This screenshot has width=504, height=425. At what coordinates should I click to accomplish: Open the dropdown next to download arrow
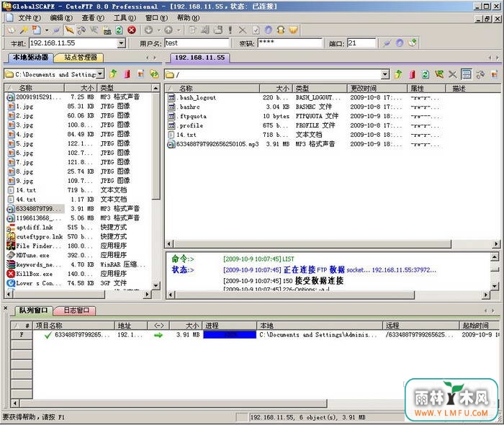pos(158,30)
